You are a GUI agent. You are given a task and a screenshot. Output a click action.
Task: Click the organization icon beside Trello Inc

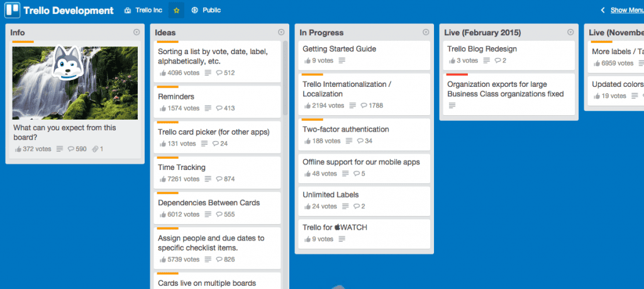point(128,10)
